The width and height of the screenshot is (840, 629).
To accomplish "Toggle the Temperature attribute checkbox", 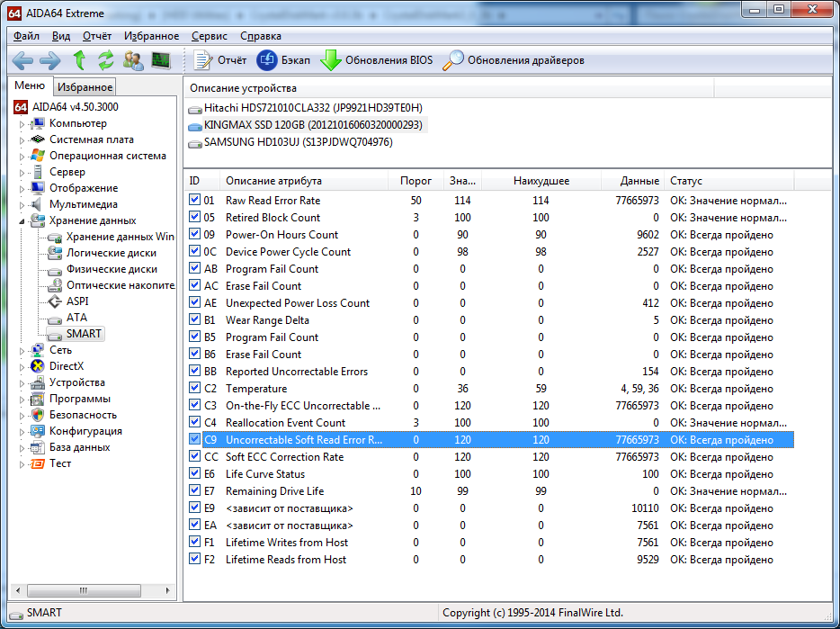I will point(194,388).
